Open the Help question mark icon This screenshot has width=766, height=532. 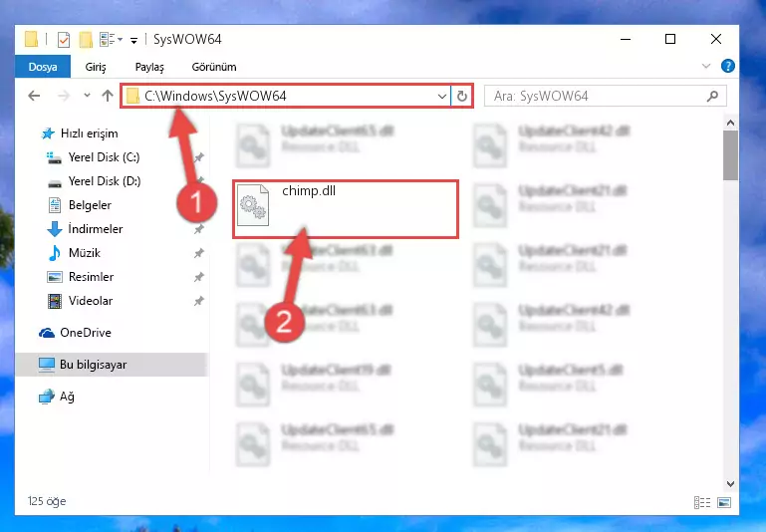727,66
